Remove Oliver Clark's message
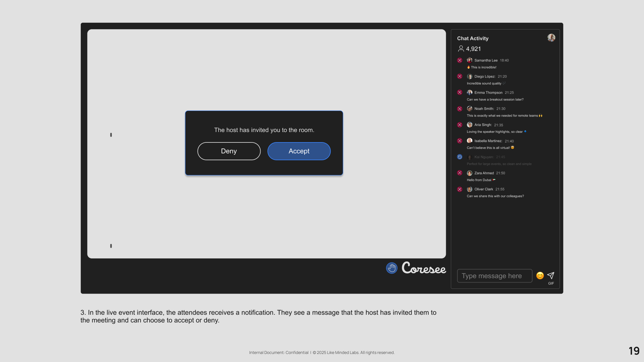Screen dimensions: 644x362 pos(460,189)
